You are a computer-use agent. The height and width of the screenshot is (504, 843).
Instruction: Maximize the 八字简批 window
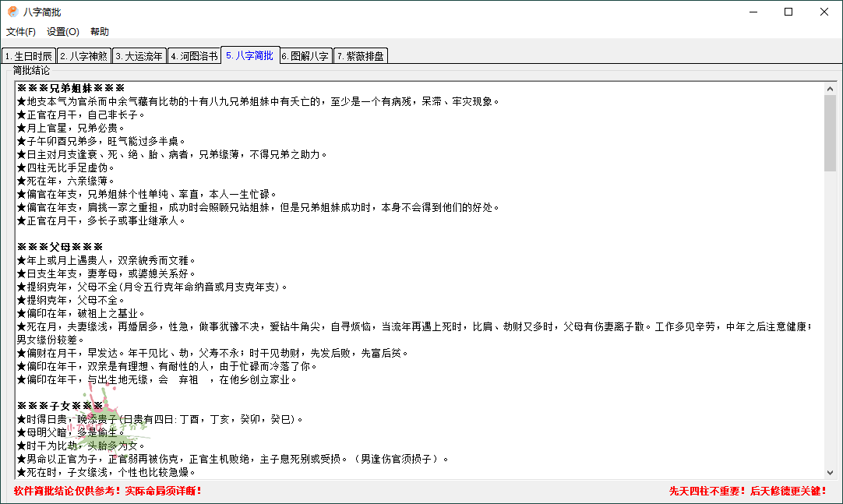click(x=788, y=12)
